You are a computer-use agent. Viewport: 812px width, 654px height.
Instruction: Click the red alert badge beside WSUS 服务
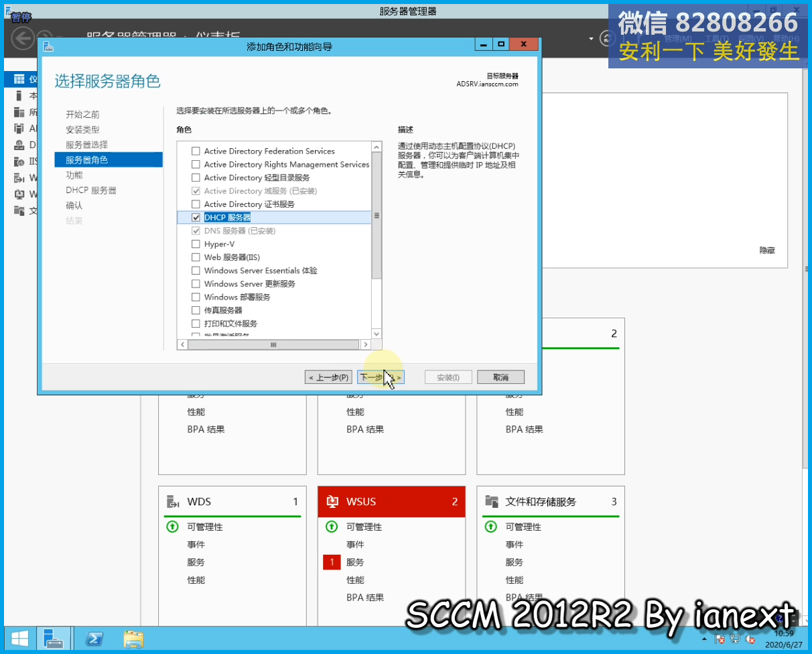(x=332, y=562)
